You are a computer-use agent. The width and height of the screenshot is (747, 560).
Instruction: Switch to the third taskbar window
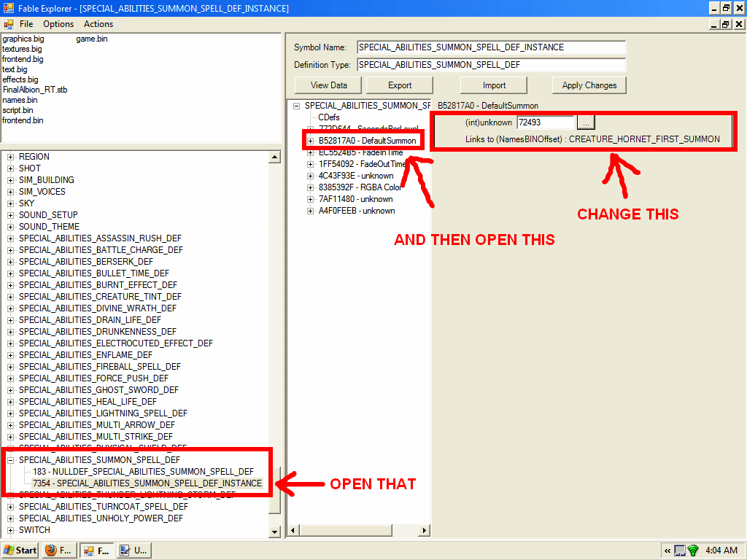click(x=133, y=551)
